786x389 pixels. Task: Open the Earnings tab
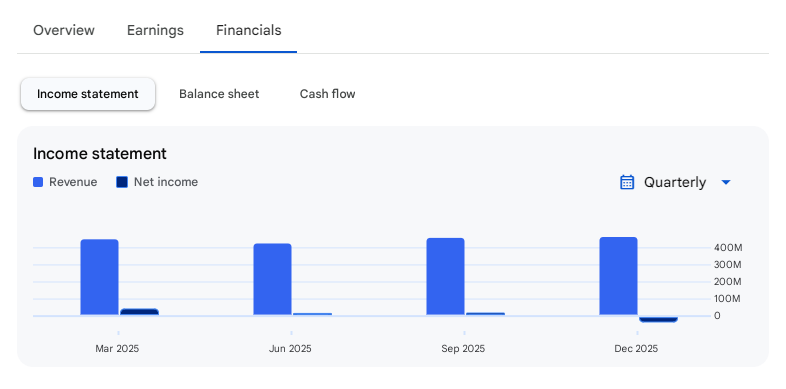pos(155,30)
